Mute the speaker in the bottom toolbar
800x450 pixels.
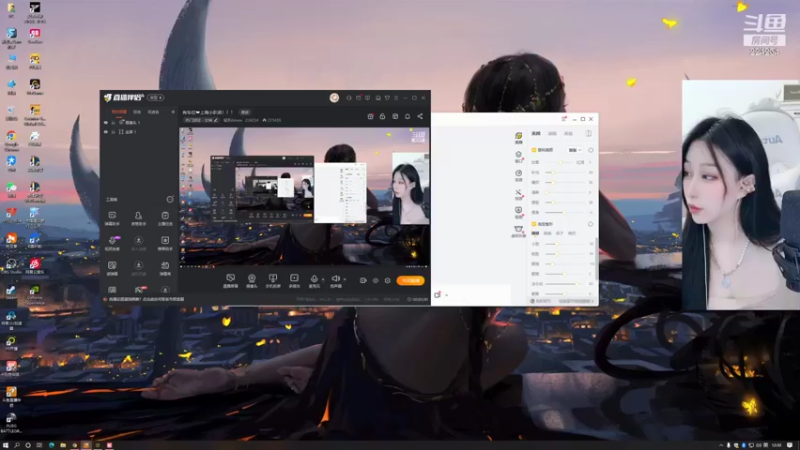click(x=336, y=281)
